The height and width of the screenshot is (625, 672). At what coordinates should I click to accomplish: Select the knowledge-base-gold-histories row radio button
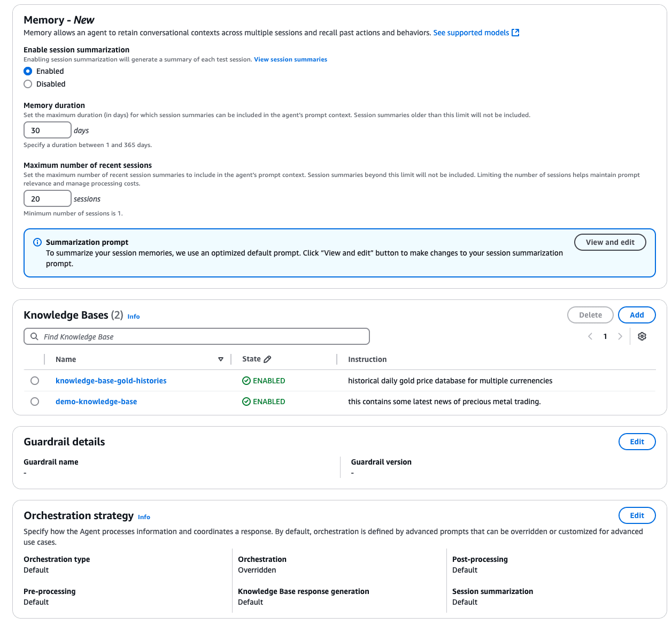click(35, 381)
